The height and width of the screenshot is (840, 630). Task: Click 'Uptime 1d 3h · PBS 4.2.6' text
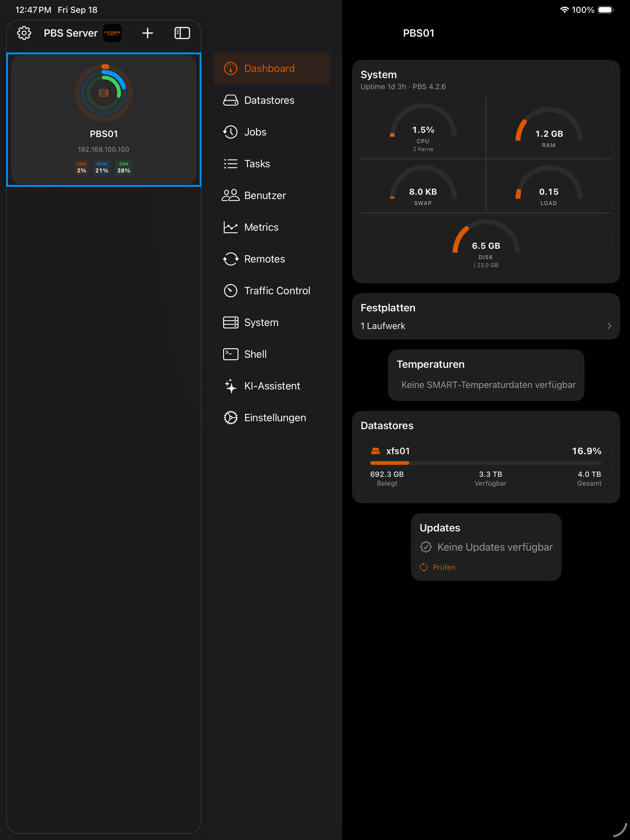tap(403, 87)
